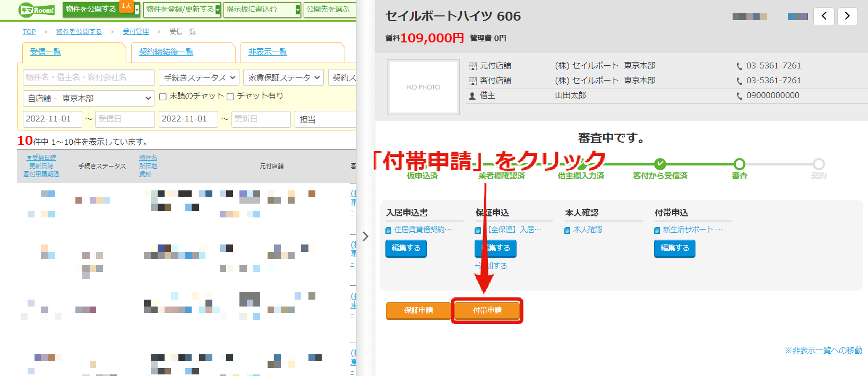The height and width of the screenshot is (376, 868).
Task: Enable the 未読のチャット checkbox
Action: tap(163, 97)
